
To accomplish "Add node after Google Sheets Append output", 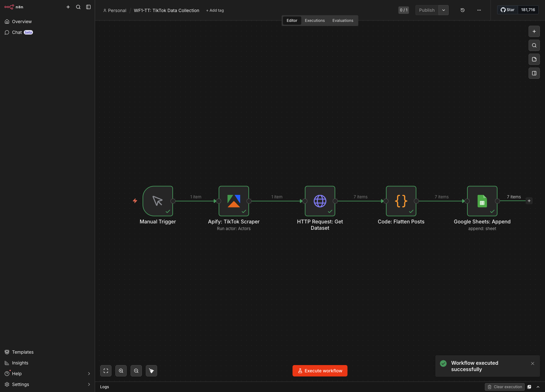I will (x=529, y=201).
